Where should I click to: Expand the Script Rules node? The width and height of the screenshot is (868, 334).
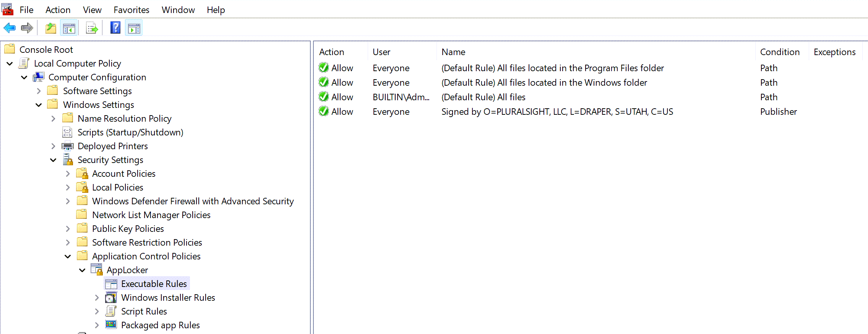click(x=97, y=311)
